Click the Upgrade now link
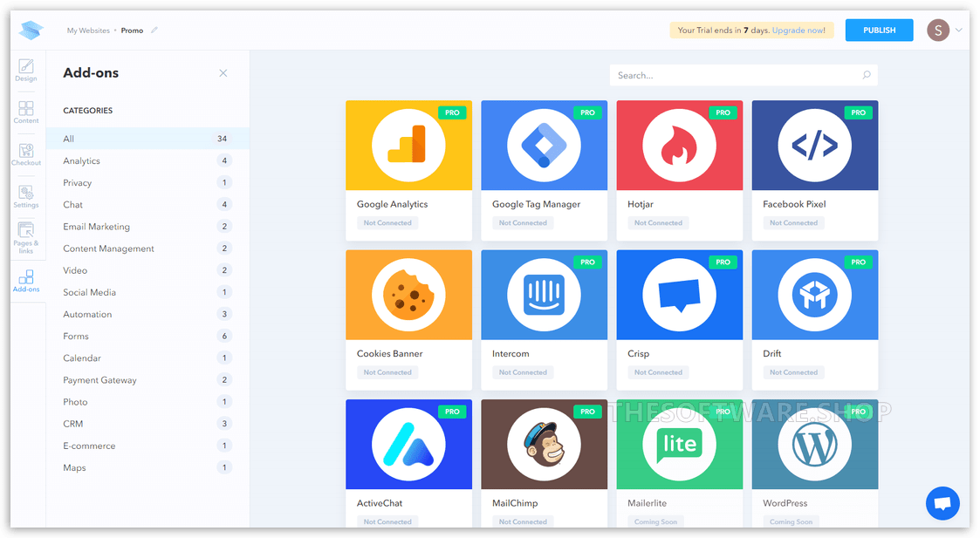This screenshot has height=538, width=980. pos(798,30)
